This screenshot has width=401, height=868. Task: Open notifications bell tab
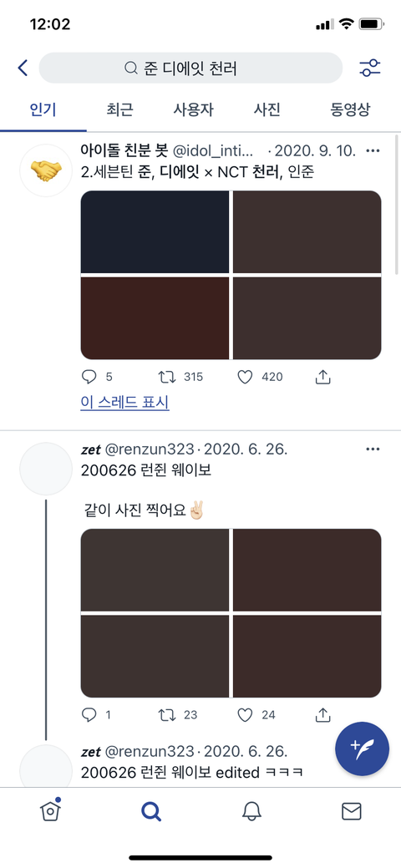coord(251,811)
